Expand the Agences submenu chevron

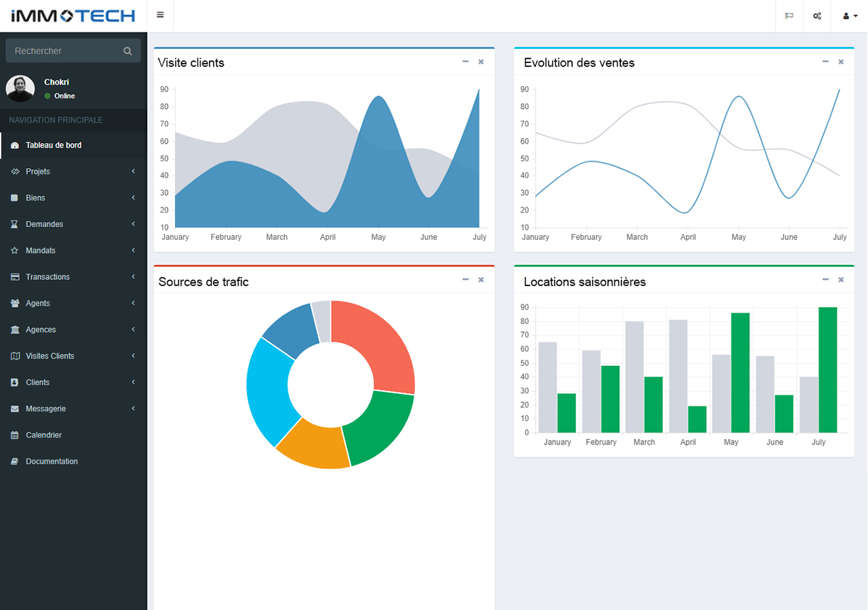click(134, 329)
